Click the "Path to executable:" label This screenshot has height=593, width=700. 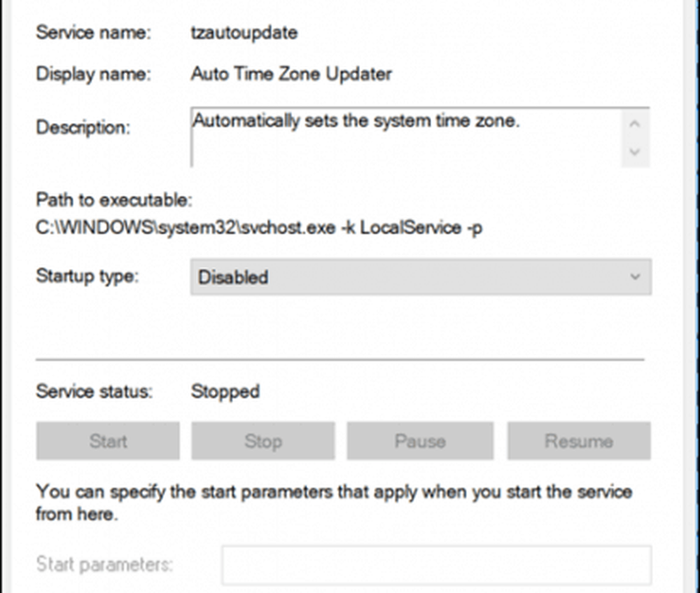click(113, 200)
